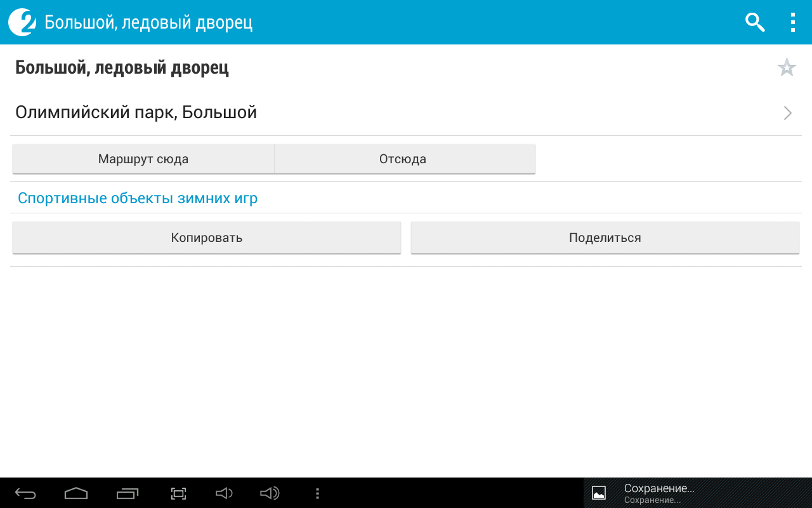Screen dimensions: 812x508
Task: Open the Олимпийский парк, Большой address row
Action: (x=136, y=112)
